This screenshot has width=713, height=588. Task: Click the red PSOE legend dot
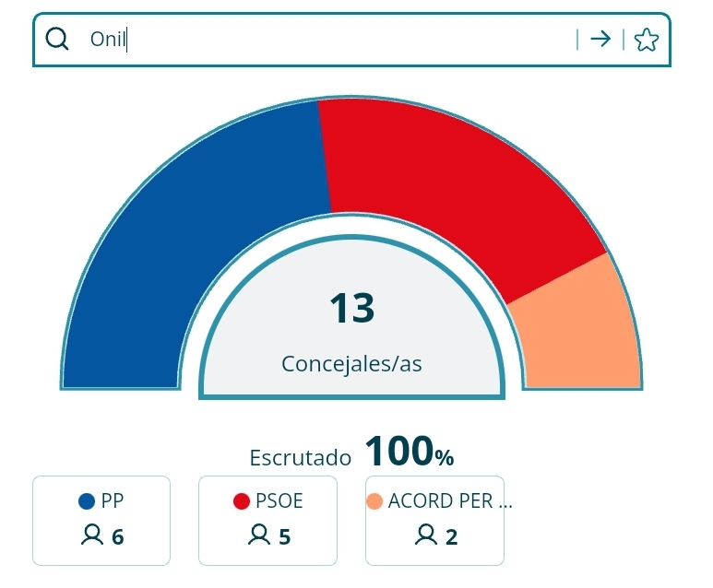(242, 501)
